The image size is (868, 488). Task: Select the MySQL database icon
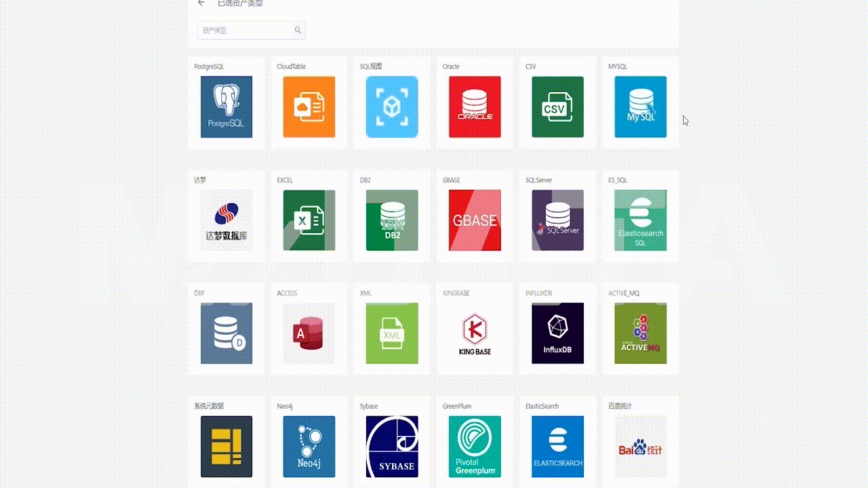point(640,107)
